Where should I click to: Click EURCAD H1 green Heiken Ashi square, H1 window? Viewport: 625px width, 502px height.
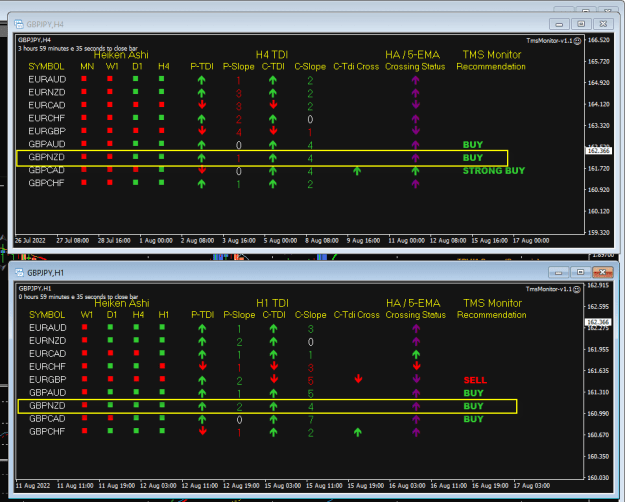162,352
